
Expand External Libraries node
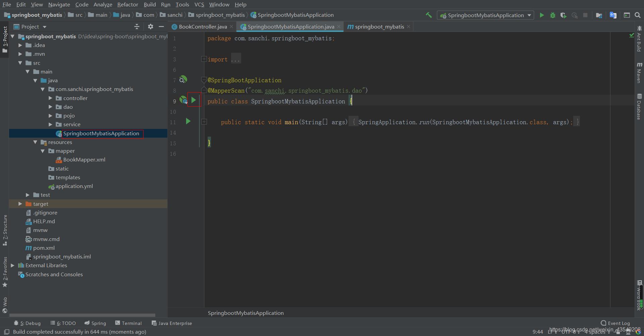tap(12, 266)
